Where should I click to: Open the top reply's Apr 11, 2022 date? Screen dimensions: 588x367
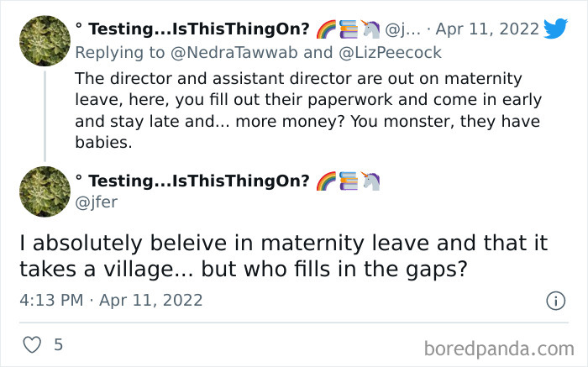click(x=489, y=29)
